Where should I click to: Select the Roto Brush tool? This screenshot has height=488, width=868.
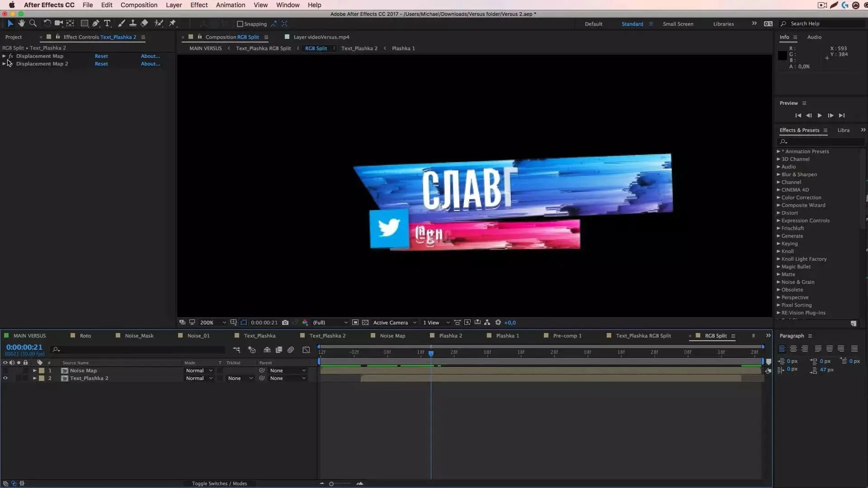(159, 23)
